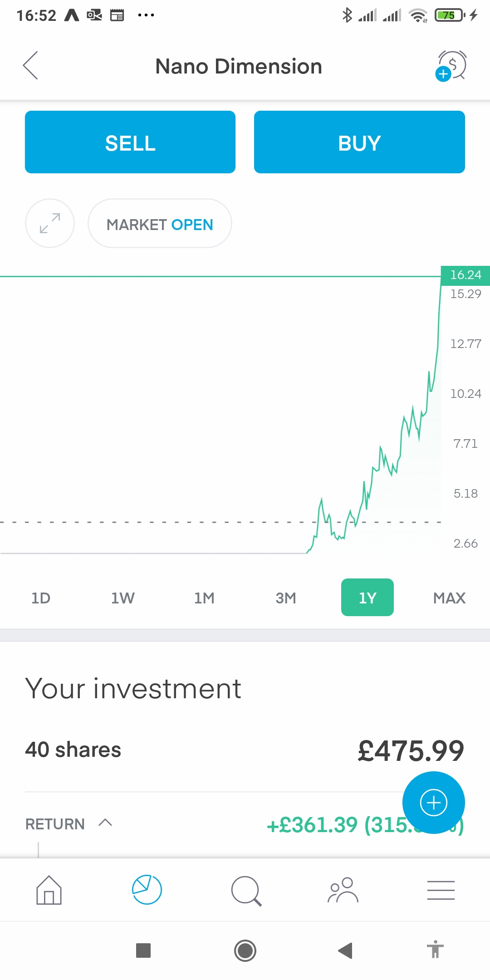Select the 1M chart range
490x980 pixels.
tap(204, 598)
